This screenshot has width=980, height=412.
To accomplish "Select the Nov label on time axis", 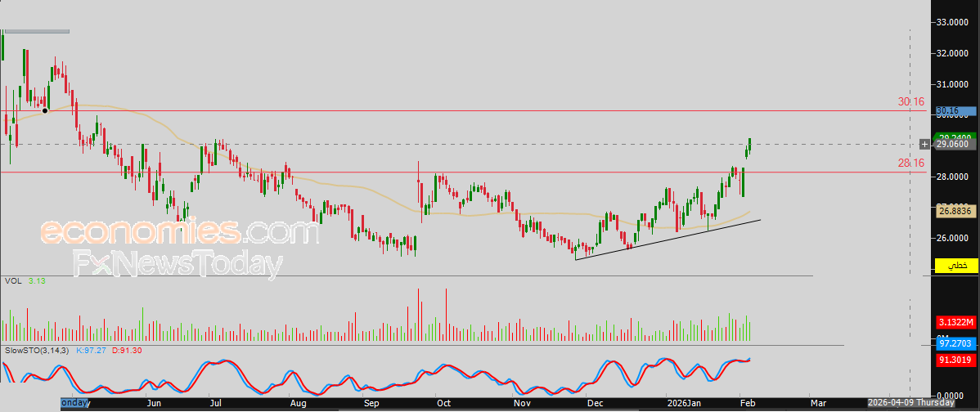I will 520,403.
